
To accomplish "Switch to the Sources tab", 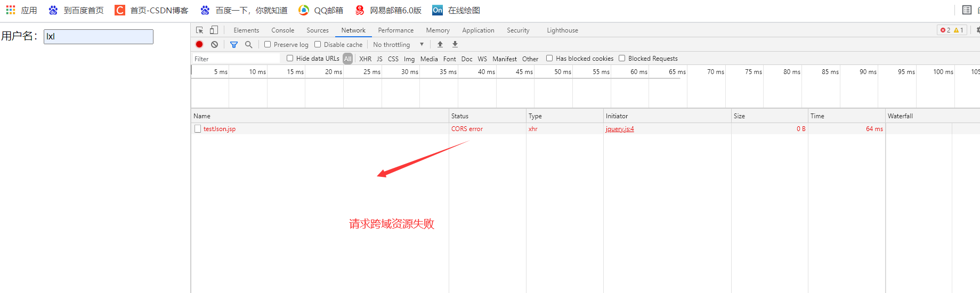I will tap(318, 30).
